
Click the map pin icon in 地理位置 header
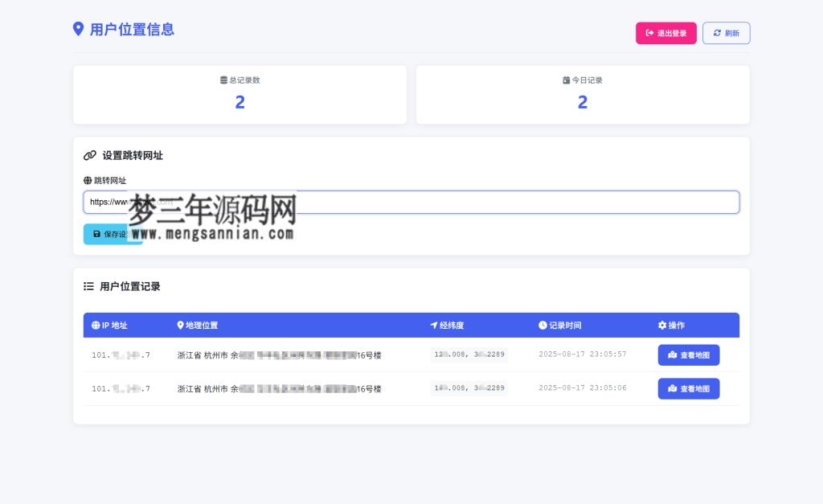click(x=180, y=325)
